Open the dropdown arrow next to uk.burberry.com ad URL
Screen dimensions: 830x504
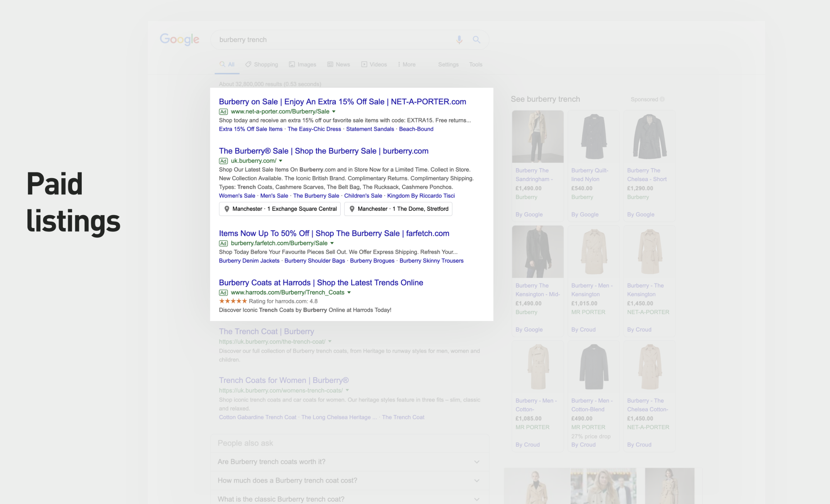coord(281,161)
